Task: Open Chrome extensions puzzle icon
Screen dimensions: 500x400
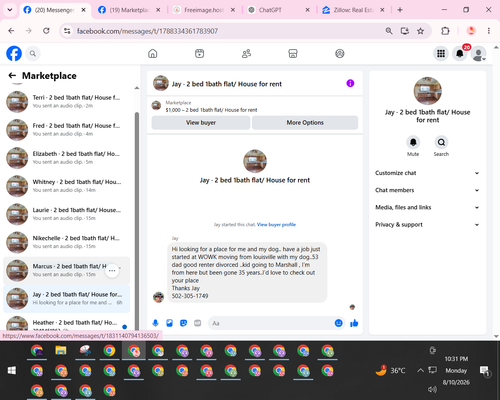Action: 445,31
